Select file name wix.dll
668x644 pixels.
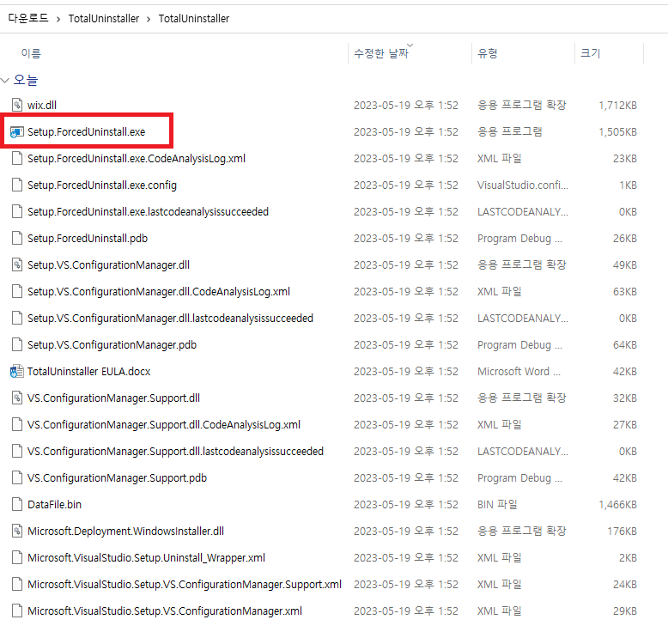[x=42, y=106]
